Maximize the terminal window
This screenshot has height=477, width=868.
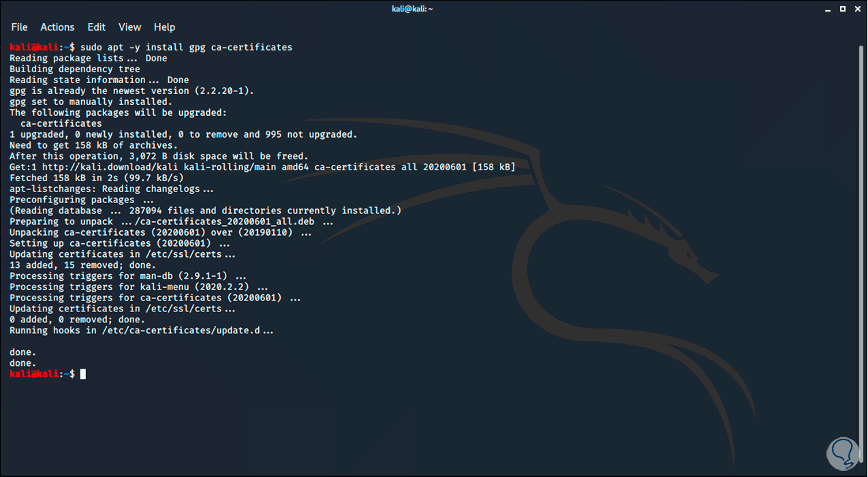pyautogui.click(x=842, y=9)
